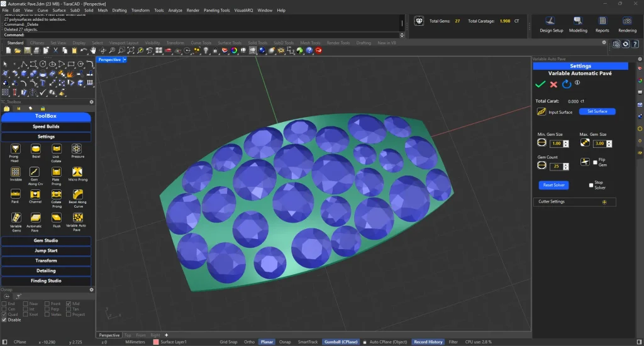The height and width of the screenshot is (346, 644).
Task: Open the Paneling Tools menu
Action: 216,11
